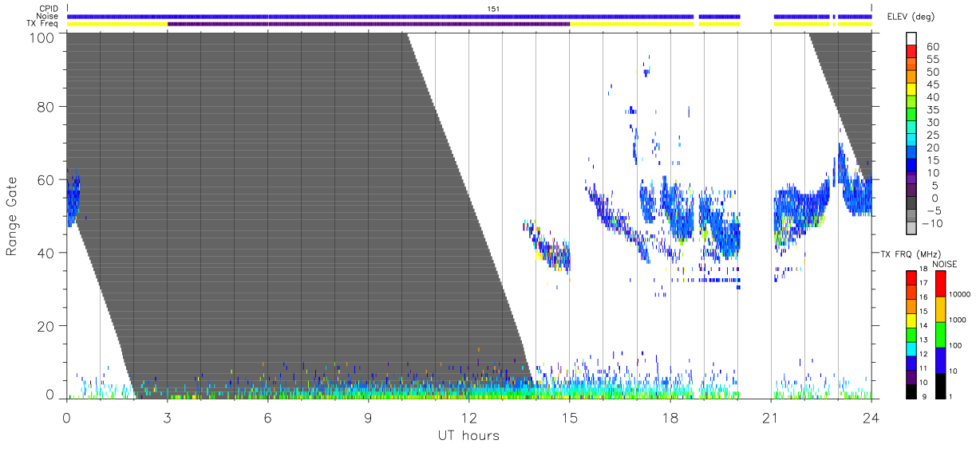Click the '10000' label on NOISE colorbar
The height and width of the screenshot is (452, 980).
point(959,294)
